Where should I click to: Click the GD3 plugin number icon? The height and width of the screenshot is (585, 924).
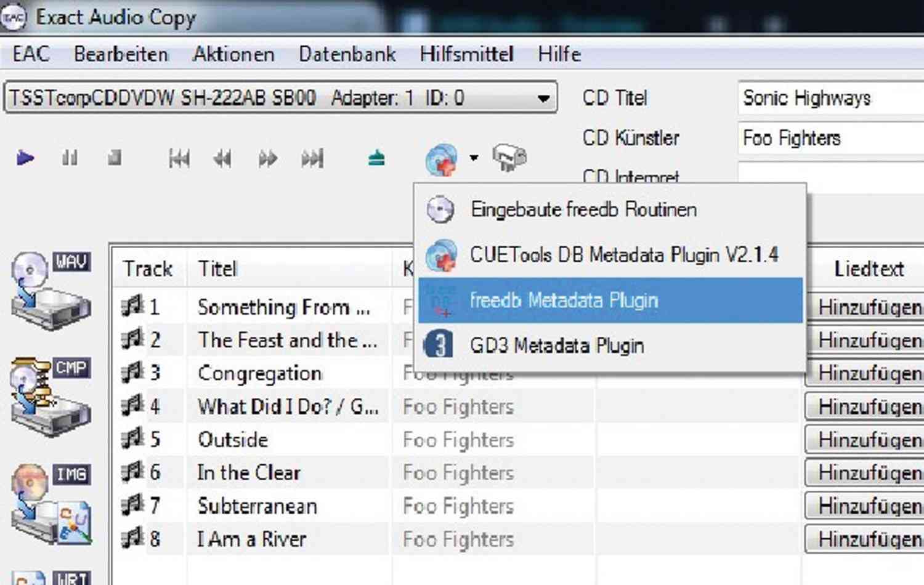439,345
